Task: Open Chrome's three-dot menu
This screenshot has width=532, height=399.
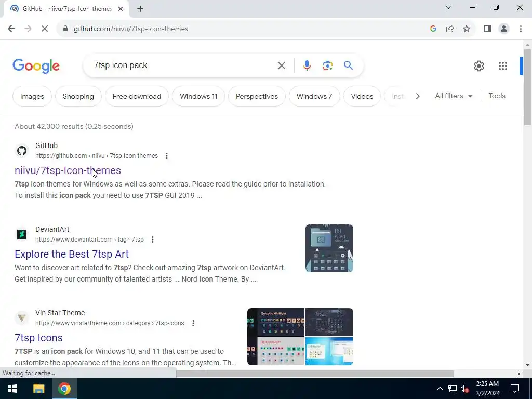Action: click(x=521, y=29)
